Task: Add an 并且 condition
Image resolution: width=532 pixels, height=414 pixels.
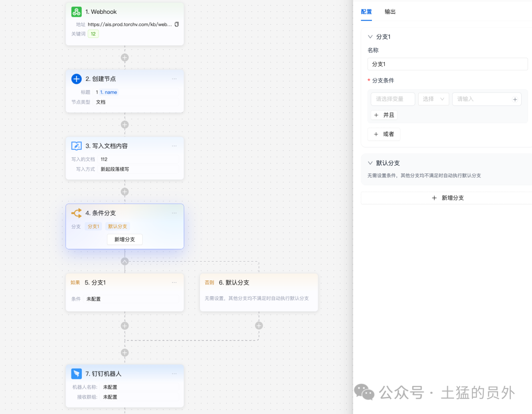Action: pos(384,115)
